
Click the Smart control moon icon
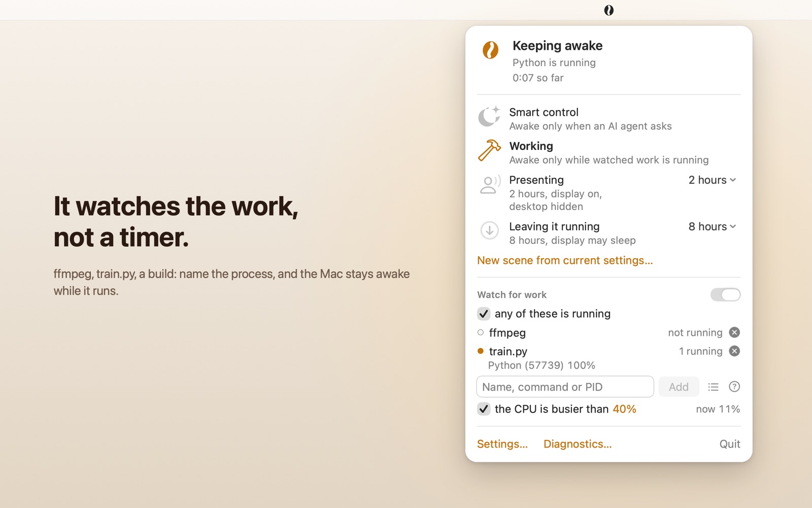tap(489, 116)
